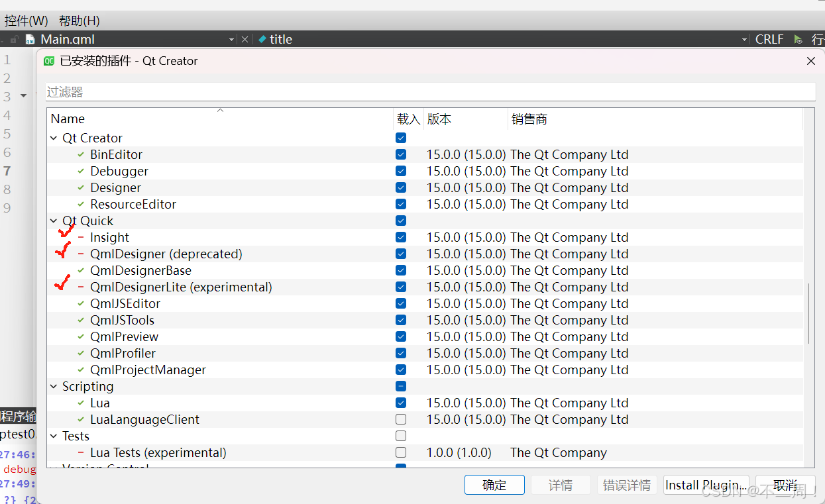Toggle the Scripting group partial checkbox
The width and height of the screenshot is (825, 504).
point(400,386)
